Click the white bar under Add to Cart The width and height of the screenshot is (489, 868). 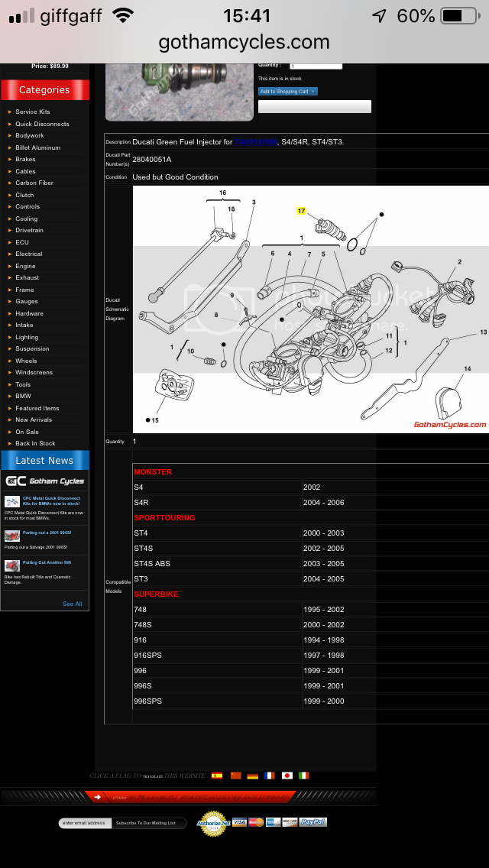pos(315,107)
